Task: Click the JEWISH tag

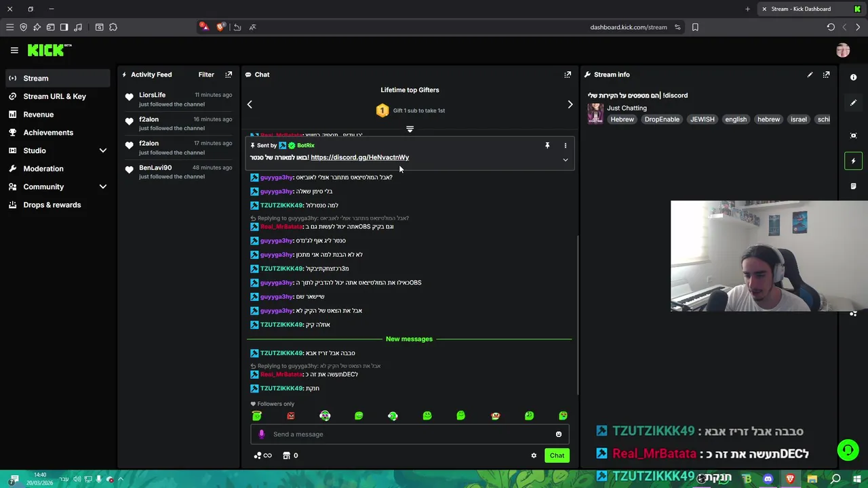Action: pos(702,119)
